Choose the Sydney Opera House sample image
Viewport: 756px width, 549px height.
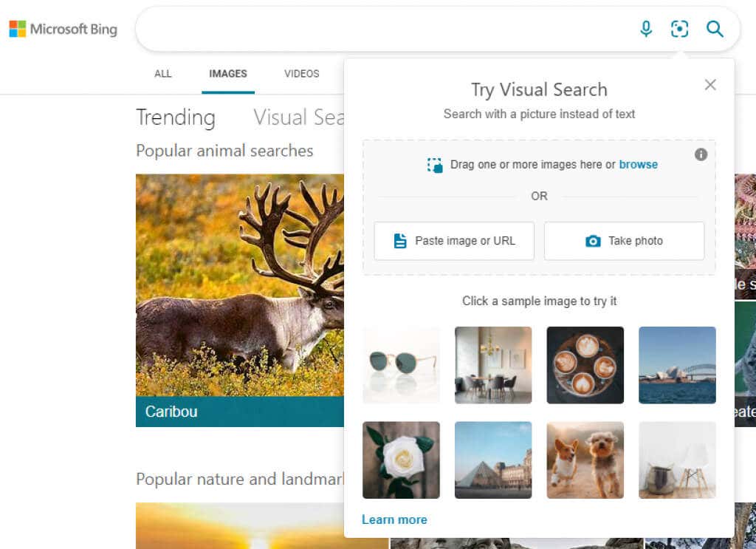click(x=677, y=365)
